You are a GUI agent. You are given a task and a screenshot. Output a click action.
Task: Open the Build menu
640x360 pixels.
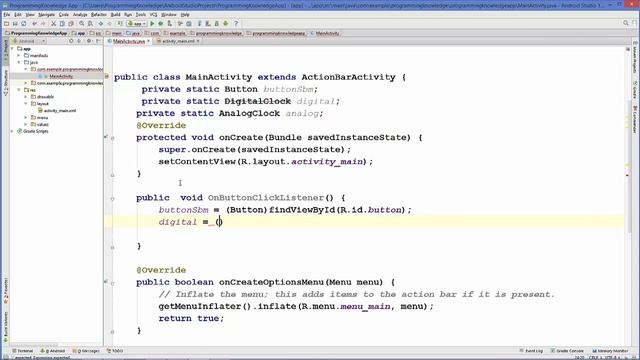116,15
